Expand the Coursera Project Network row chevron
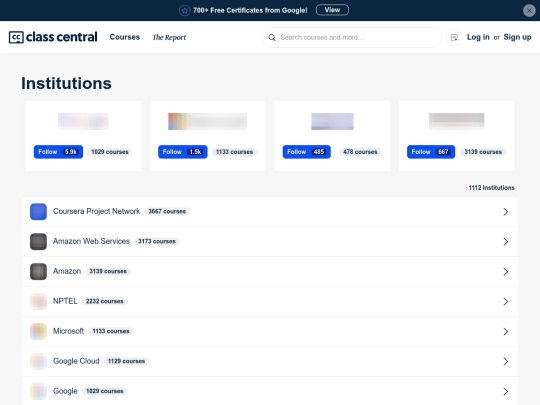Image resolution: width=540 pixels, height=405 pixels. point(506,212)
